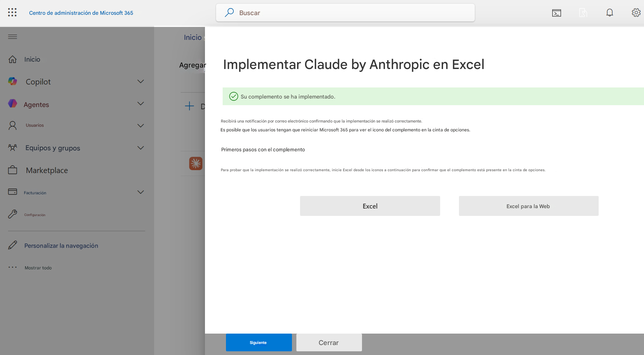Click the 'Es posible que los usuarios' sentence
Image resolution: width=644 pixels, height=355 pixels.
pos(345,130)
